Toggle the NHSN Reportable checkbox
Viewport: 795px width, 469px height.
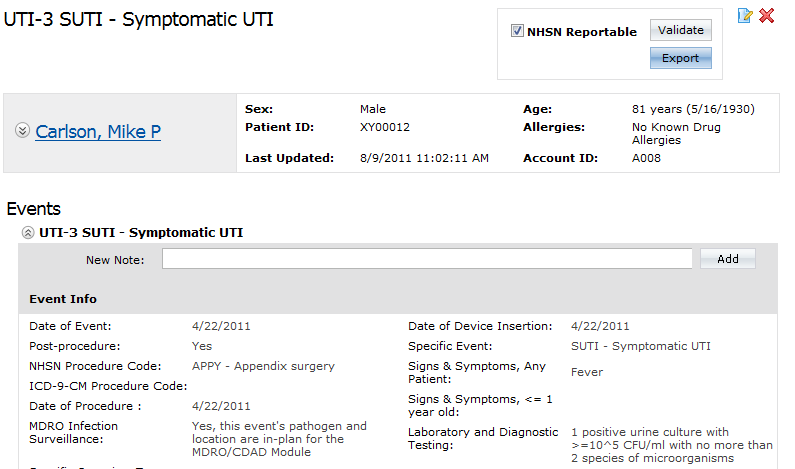pos(517,31)
